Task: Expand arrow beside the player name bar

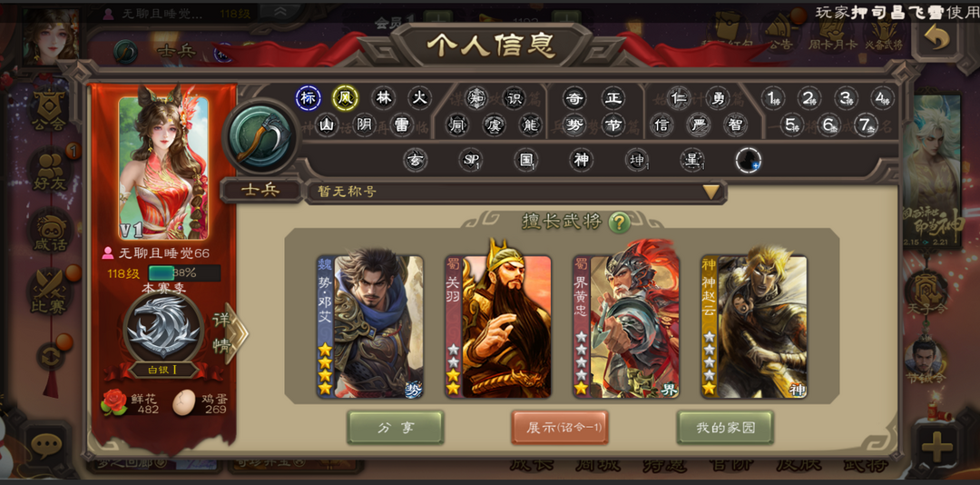Action: [280, 11]
